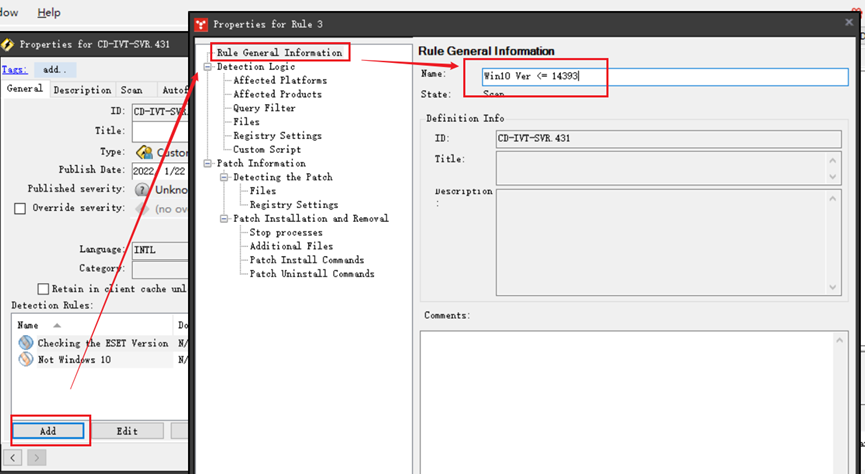865x474 pixels.
Task: Click the Checking the ESET Version rule icon
Action: click(25, 343)
